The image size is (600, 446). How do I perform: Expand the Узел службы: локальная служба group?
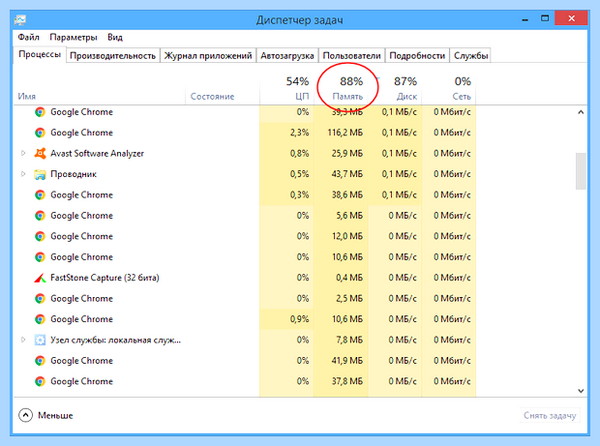(23, 340)
